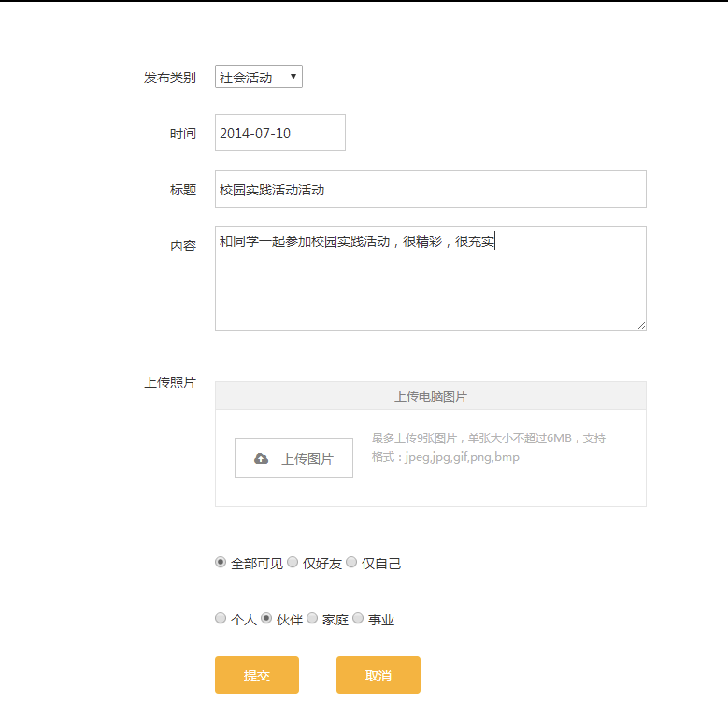The image size is (728, 716).
Task: Pick the 家庭 radio button
Action: pos(312,619)
